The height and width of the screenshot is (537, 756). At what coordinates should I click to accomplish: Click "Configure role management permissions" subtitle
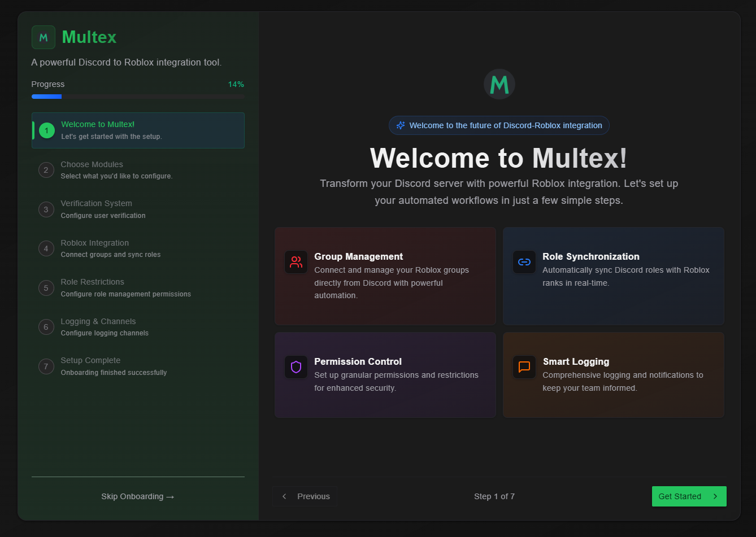pyautogui.click(x=126, y=294)
